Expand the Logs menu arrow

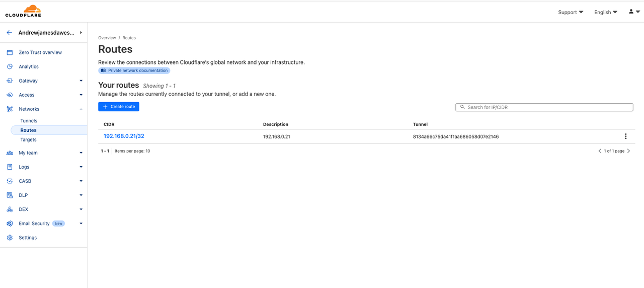tap(81, 167)
